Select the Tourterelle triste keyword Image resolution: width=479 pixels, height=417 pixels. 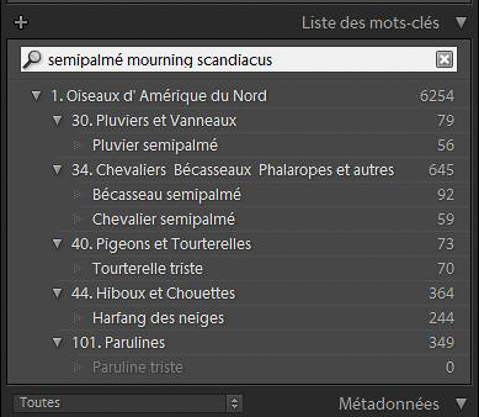(148, 268)
